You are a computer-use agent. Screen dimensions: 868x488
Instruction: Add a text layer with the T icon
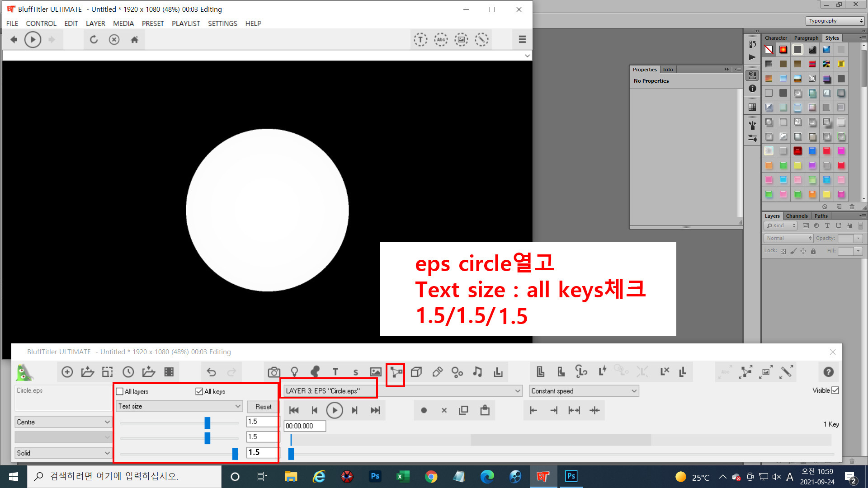[x=335, y=372]
